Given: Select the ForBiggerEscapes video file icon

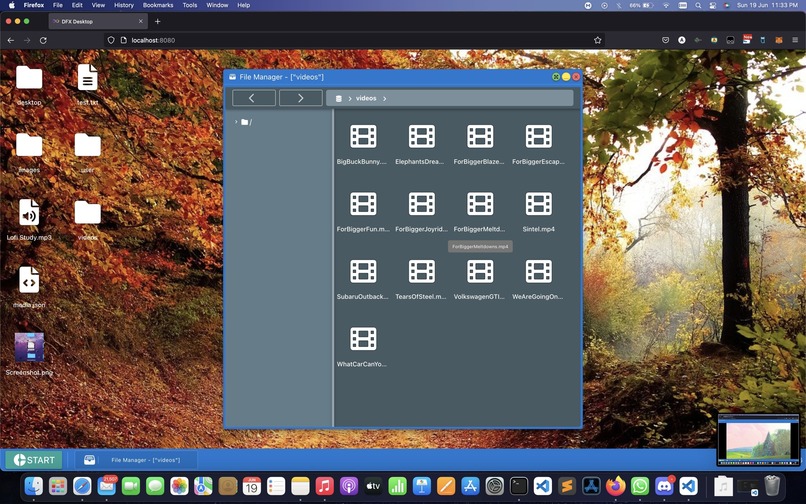Looking at the screenshot, I should (x=539, y=136).
